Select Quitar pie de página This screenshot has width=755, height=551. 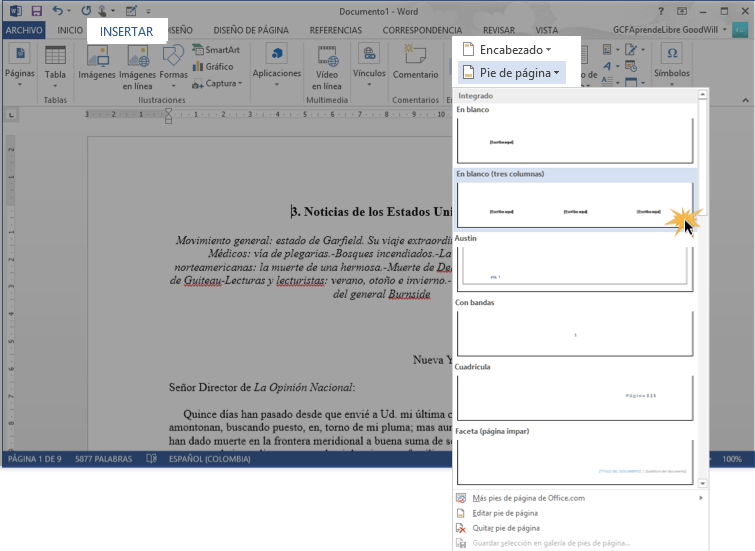click(x=505, y=528)
